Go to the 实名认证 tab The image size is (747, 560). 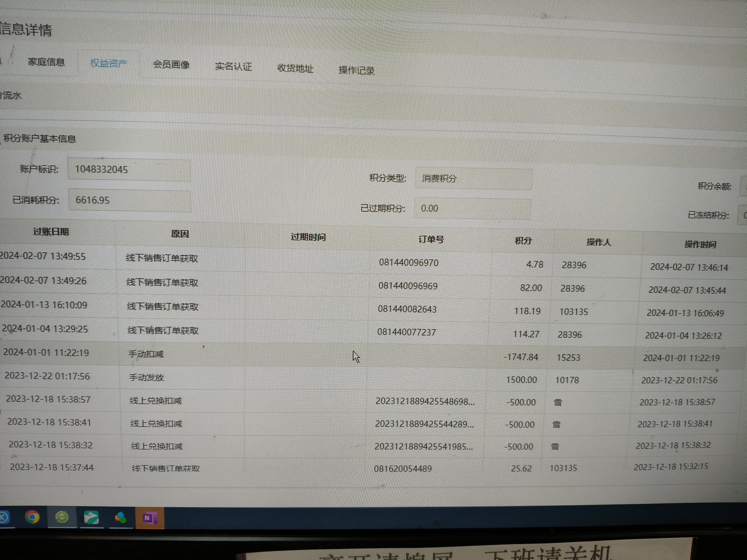tap(233, 66)
